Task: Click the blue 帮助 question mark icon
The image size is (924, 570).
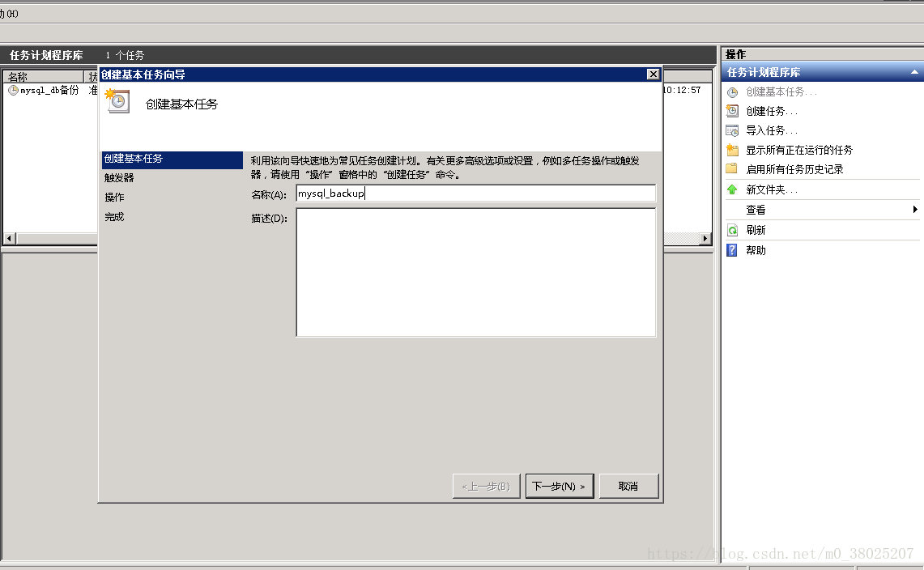Action: point(732,250)
